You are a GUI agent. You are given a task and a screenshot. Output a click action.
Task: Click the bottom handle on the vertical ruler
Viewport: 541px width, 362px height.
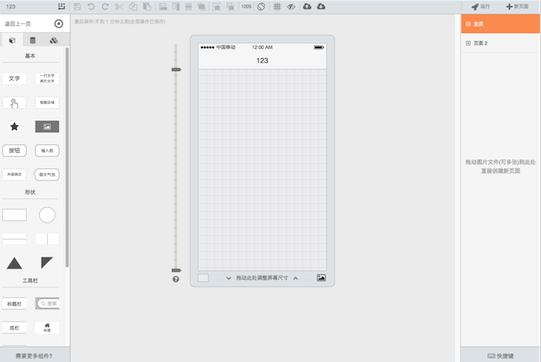click(176, 270)
